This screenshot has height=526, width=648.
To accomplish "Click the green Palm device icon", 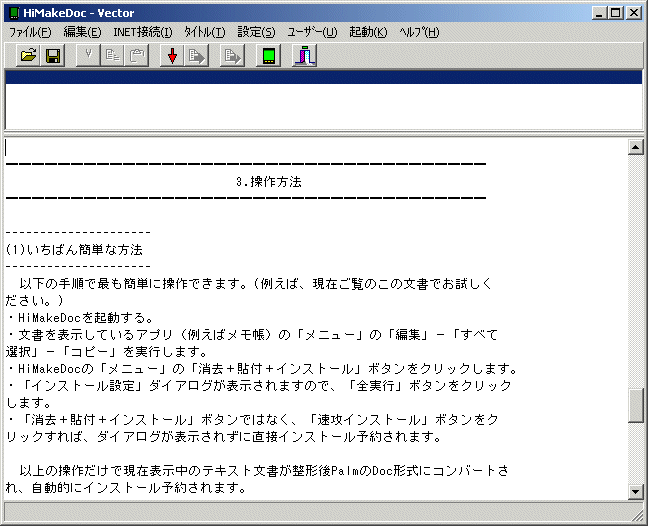I will (x=269, y=55).
